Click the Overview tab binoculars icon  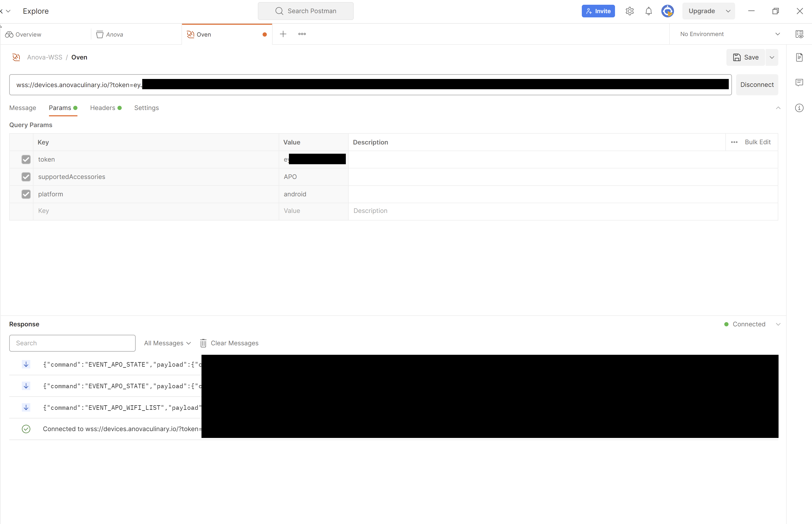tap(9, 34)
